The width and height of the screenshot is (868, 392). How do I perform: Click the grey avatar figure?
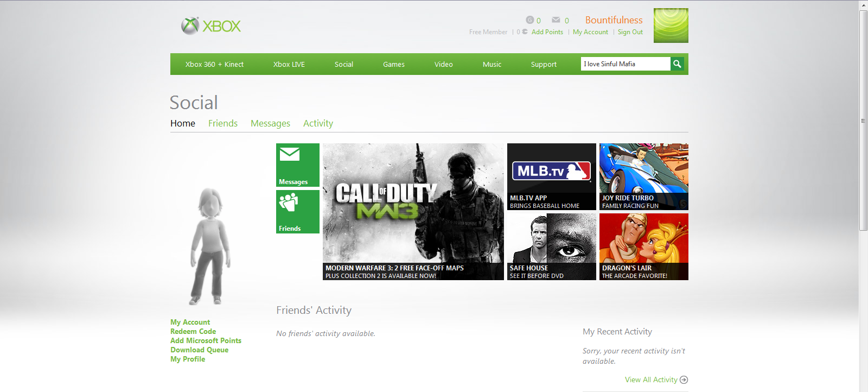[x=210, y=246]
